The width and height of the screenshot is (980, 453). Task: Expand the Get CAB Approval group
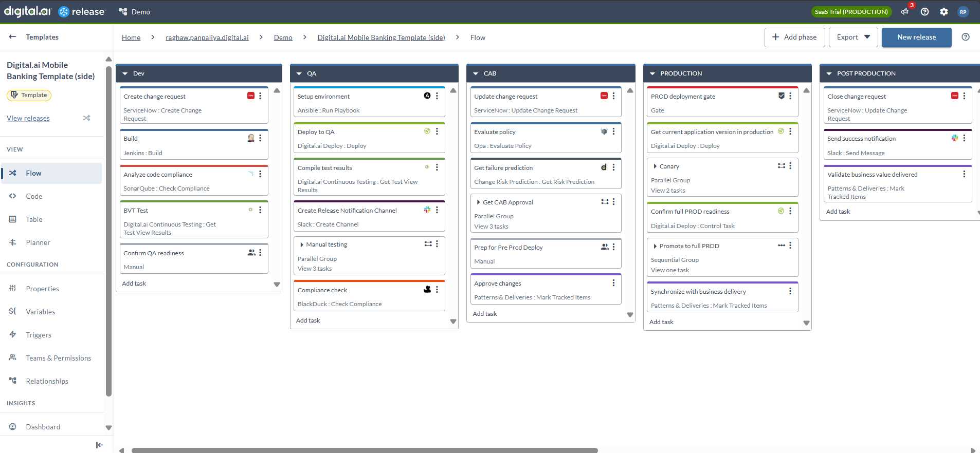coord(478,202)
